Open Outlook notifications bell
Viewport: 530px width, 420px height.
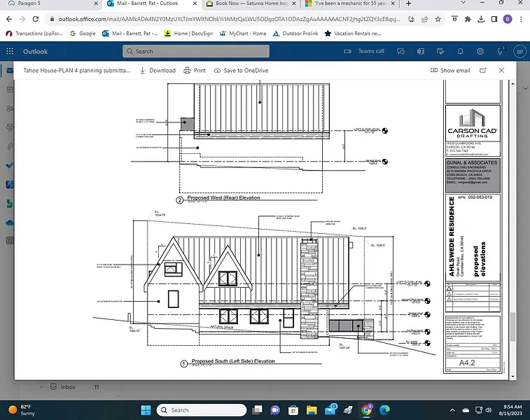459,51
